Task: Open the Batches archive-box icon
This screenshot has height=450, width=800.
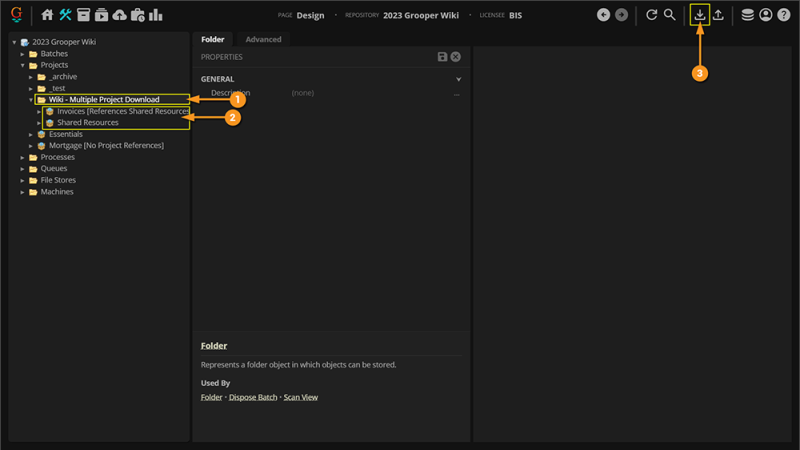Action: (x=84, y=15)
